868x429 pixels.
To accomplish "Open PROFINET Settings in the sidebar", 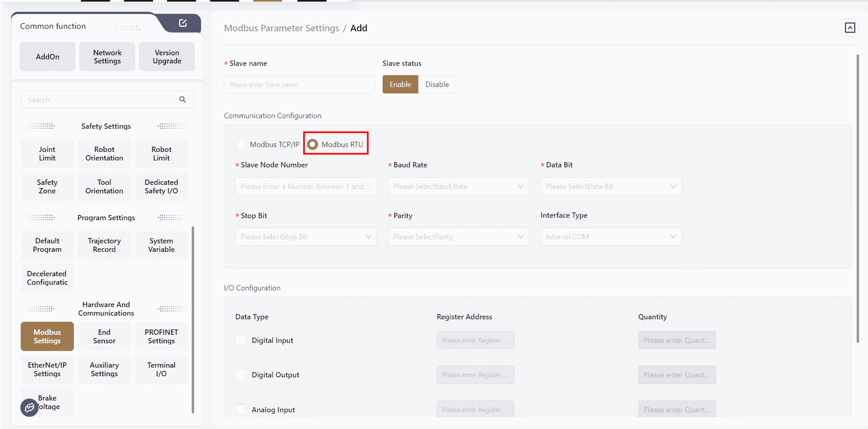I will [x=161, y=336].
